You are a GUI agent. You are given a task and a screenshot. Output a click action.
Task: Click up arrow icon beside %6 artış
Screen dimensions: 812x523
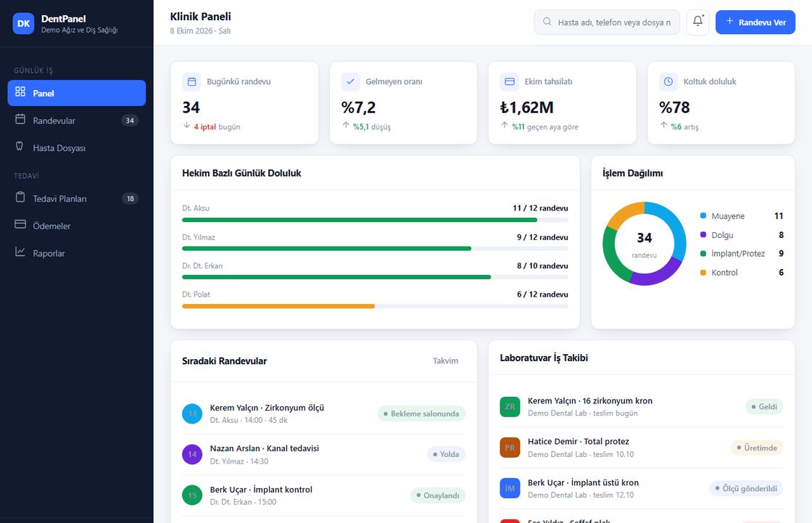[664, 125]
